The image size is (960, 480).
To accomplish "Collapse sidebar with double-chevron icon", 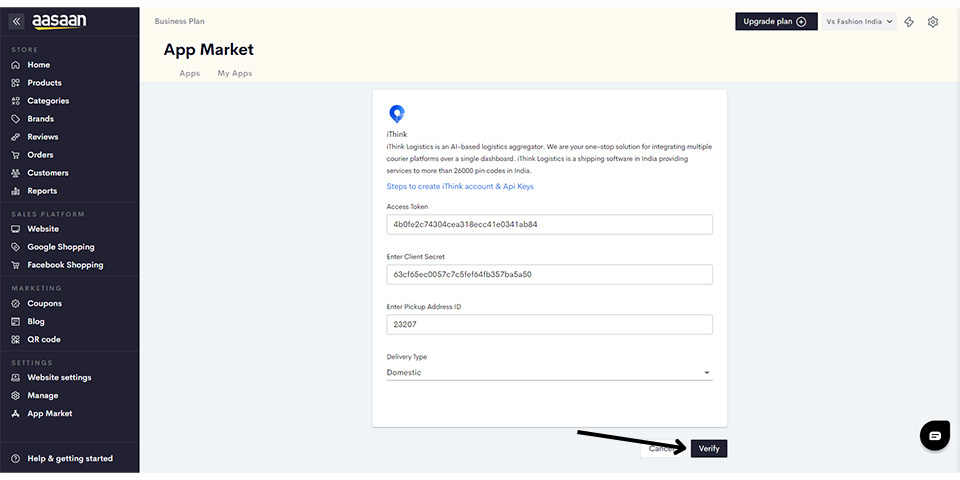I will 17,21.
